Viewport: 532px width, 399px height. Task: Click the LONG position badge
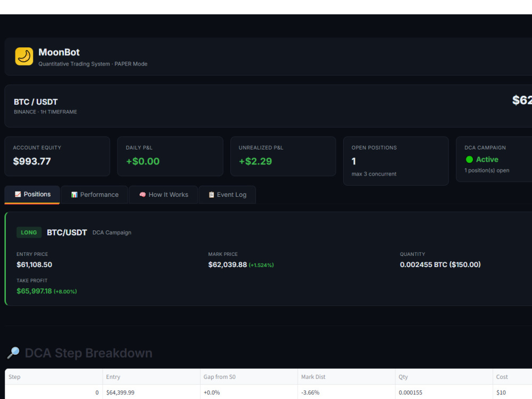29,232
